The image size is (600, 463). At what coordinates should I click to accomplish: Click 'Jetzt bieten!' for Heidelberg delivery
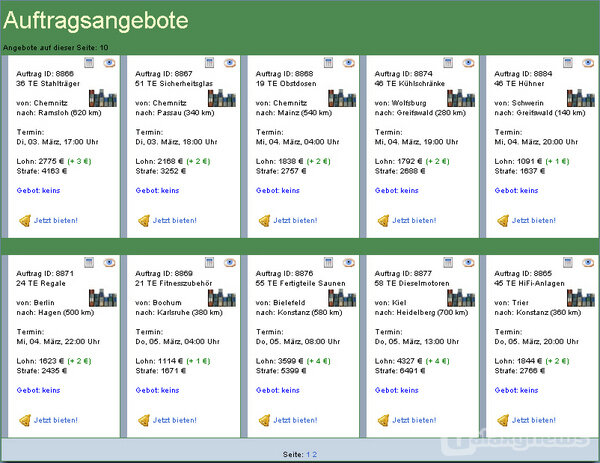(x=414, y=420)
